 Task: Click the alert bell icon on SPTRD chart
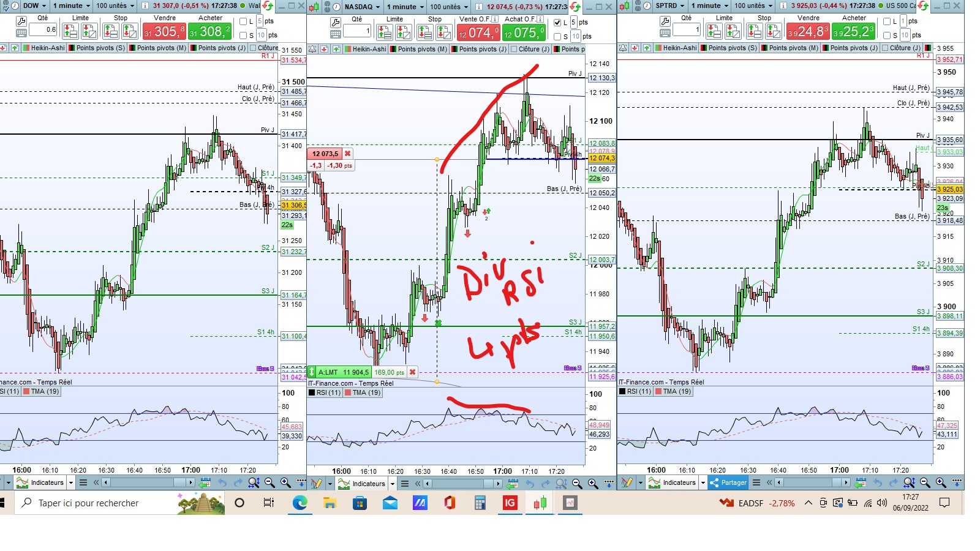(x=623, y=48)
